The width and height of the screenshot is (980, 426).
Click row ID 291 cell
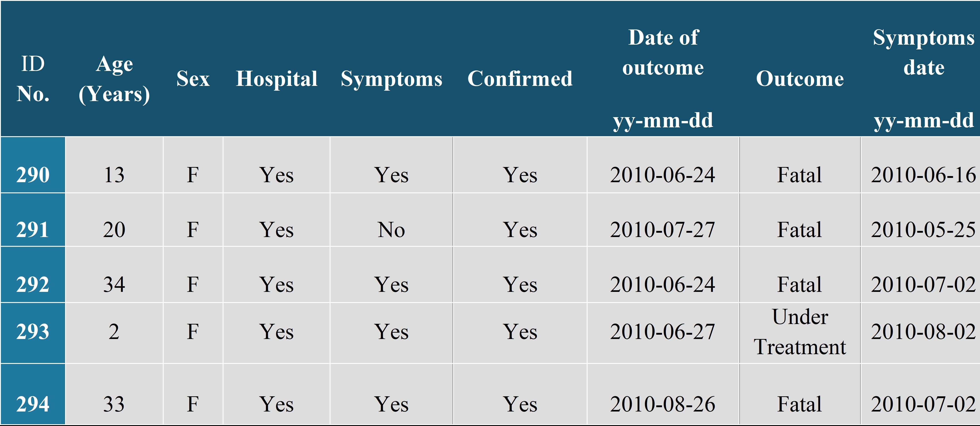click(33, 229)
